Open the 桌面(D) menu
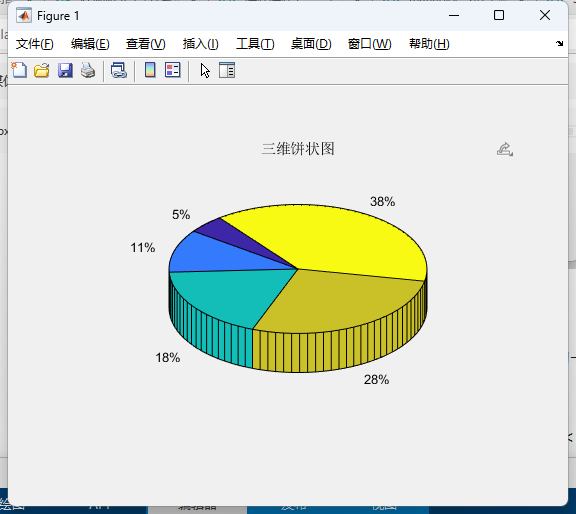This screenshot has width=576, height=514. [311, 44]
